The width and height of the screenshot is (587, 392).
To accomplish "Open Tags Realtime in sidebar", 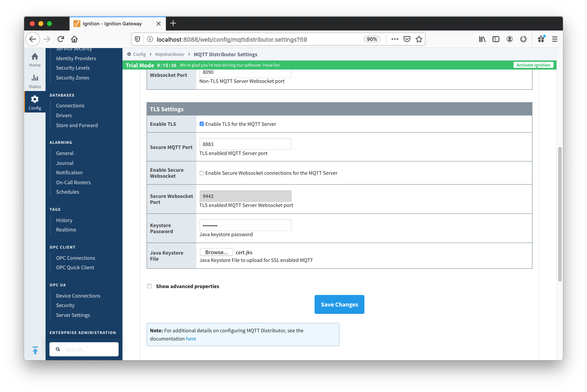I will (66, 230).
